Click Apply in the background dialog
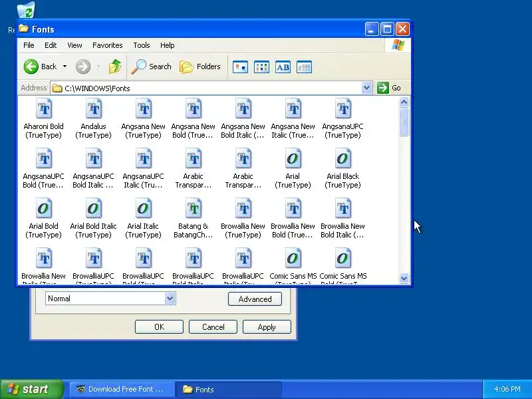The image size is (532, 399). coord(267,327)
